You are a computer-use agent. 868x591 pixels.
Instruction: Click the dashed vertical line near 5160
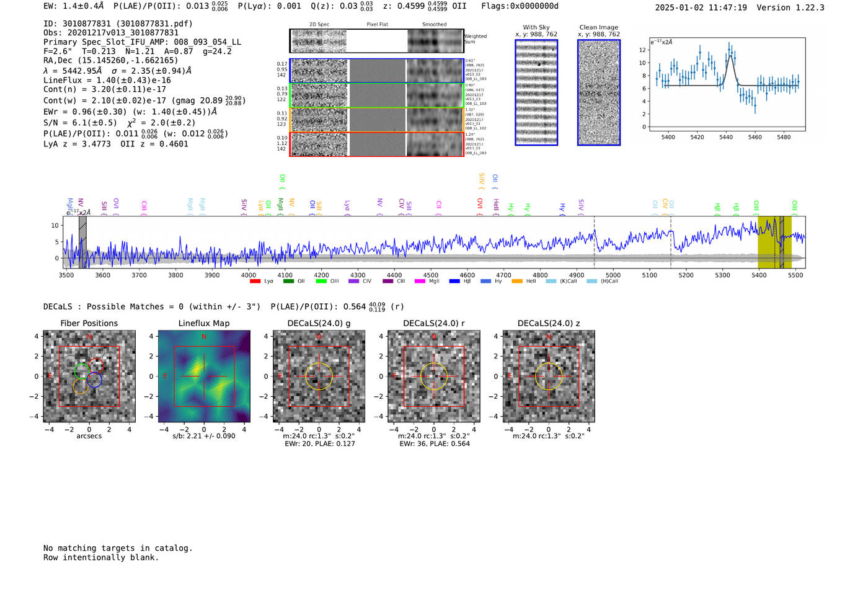click(x=671, y=242)
